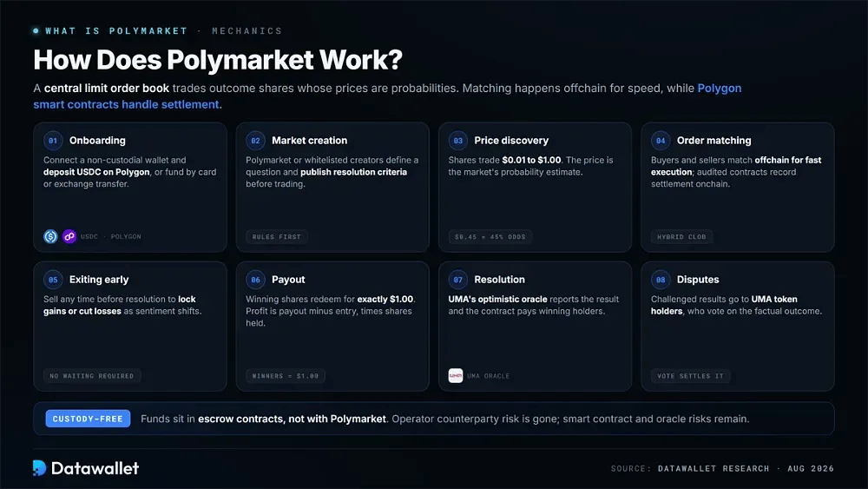868x489 pixels.
Task: Click the Datawallet logo icon
Action: [39, 468]
